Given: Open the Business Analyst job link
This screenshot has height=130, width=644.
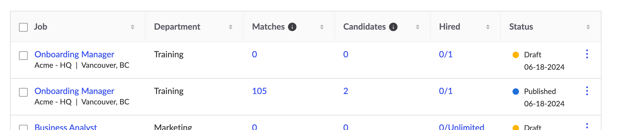Looking at the screenshot, I should [66, 127].
